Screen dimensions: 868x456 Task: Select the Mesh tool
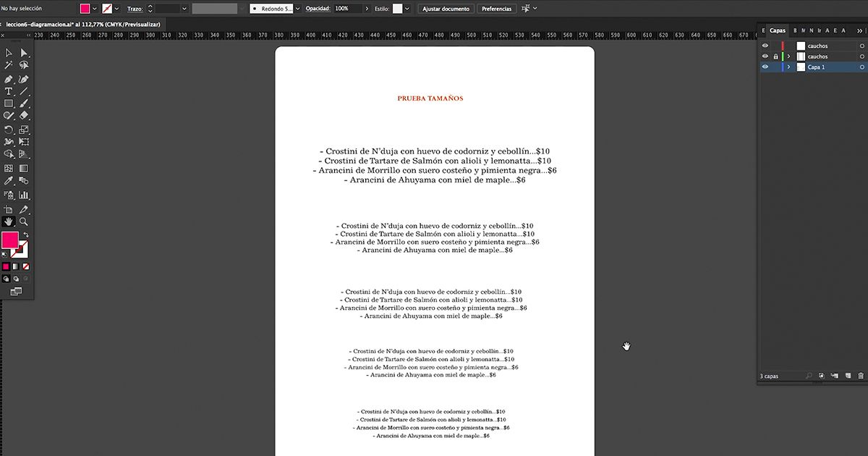click(9, 169)
